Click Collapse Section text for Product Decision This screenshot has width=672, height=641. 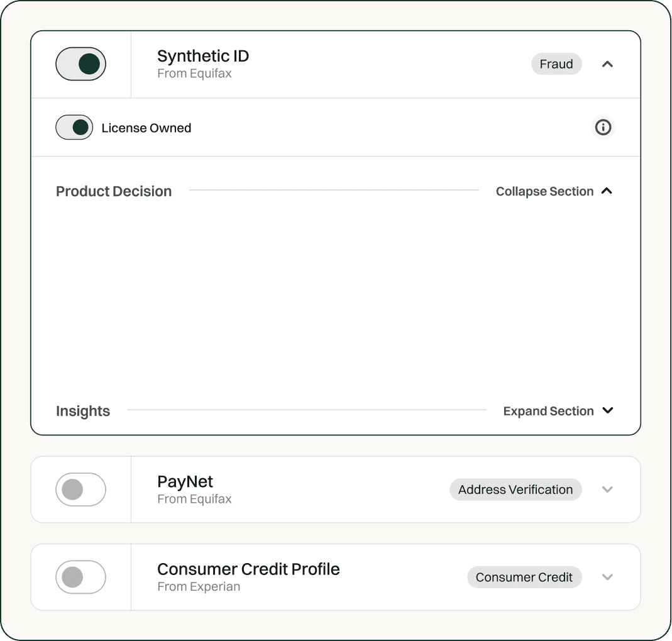[544, 191]
